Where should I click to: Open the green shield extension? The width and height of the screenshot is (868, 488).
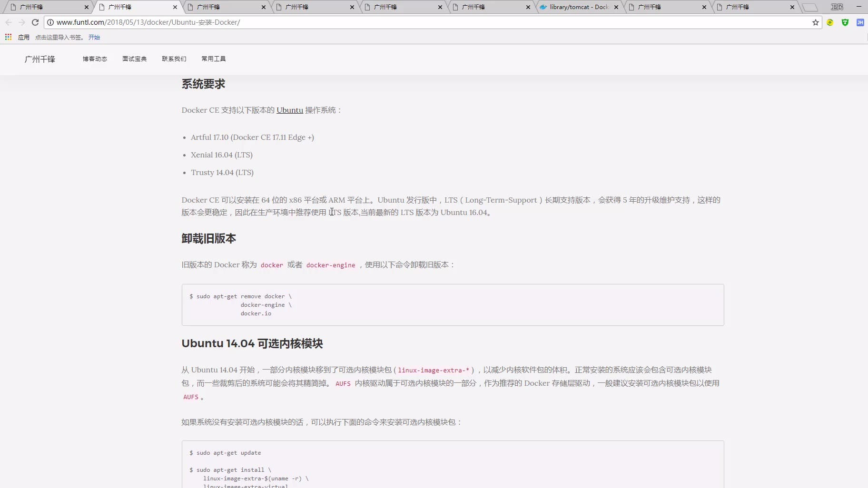pos(845,22)
